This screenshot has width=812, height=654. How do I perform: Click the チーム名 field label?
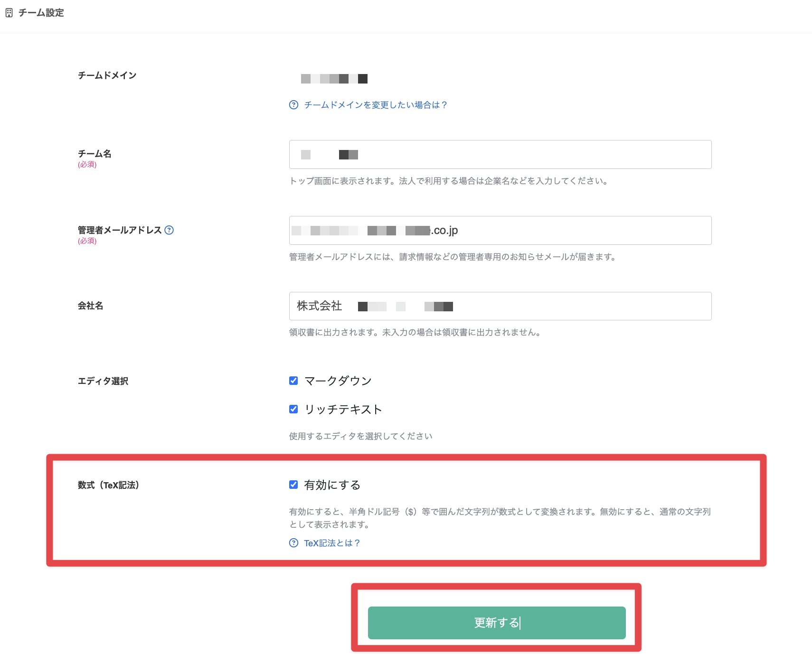pos(94,154)
